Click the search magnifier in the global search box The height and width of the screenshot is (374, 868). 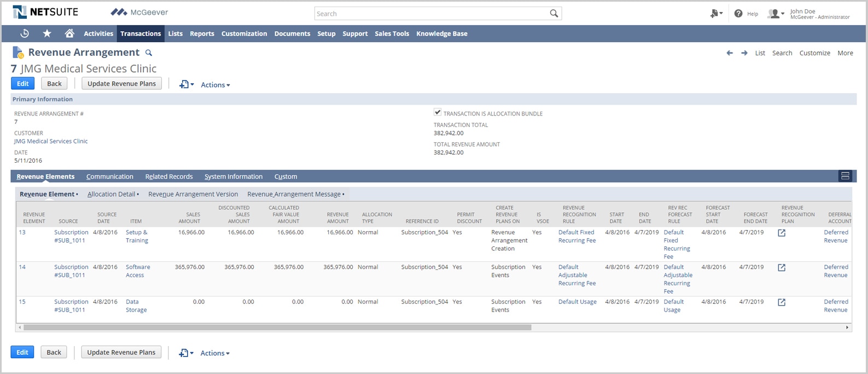(x=554, y=14)
